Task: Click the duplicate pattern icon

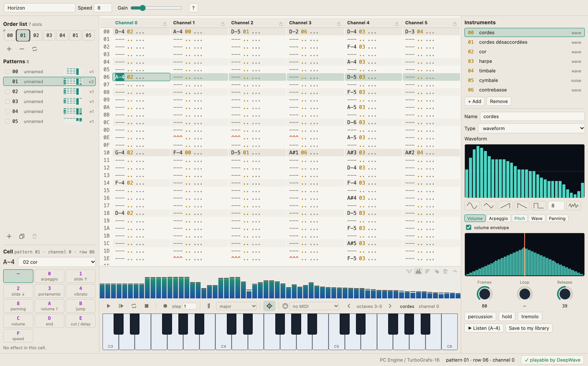Action: 22,236
